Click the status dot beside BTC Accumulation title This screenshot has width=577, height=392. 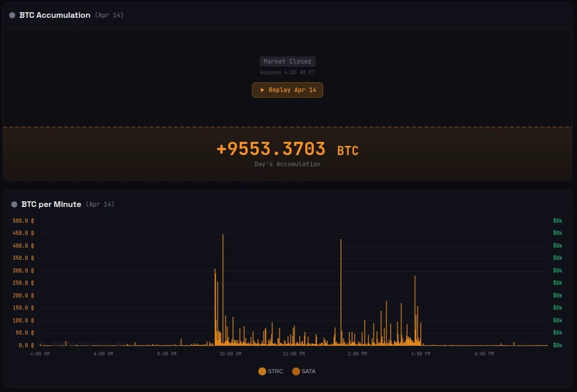pyautogui.click(x=11, y=15)
